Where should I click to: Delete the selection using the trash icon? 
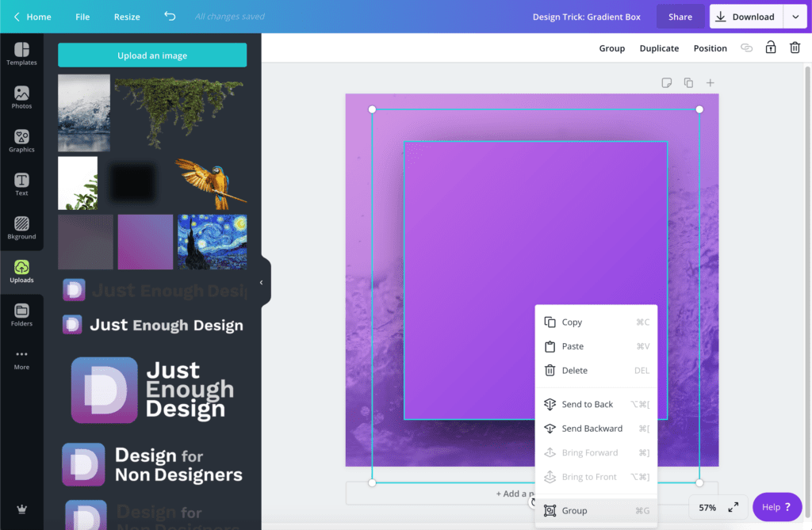[795, 48]
